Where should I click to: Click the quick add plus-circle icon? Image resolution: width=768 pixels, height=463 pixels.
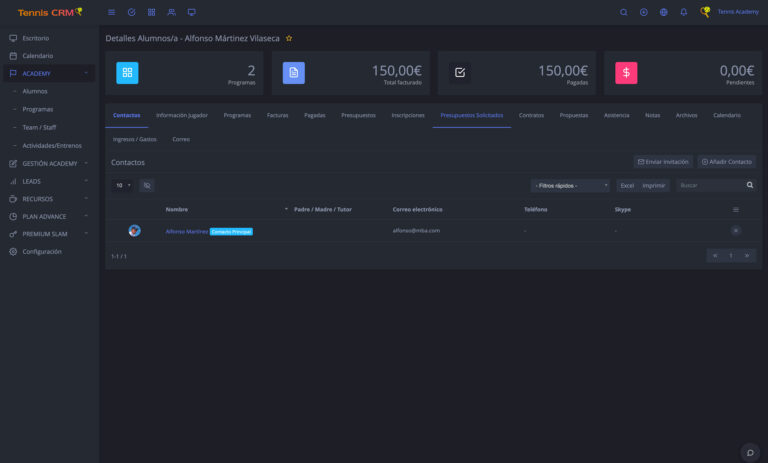[644, 12]
